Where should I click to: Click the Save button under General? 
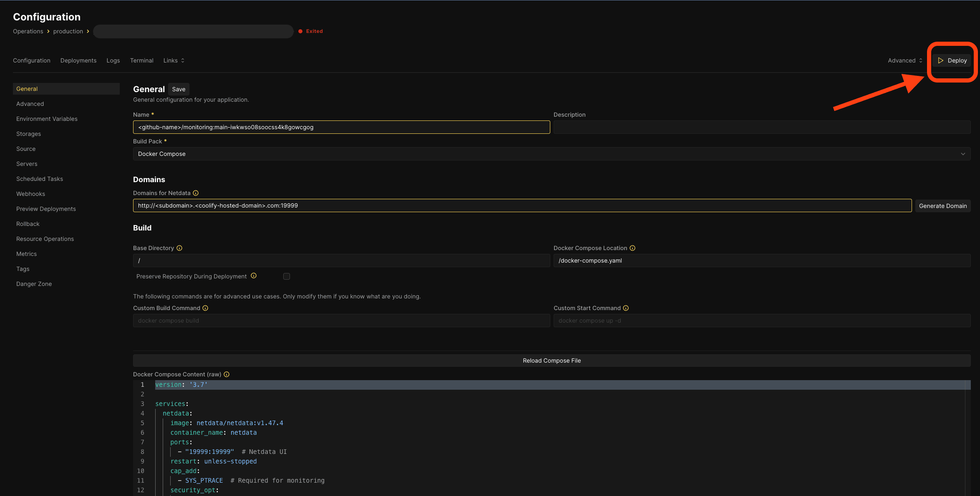[x=179, y=89]
